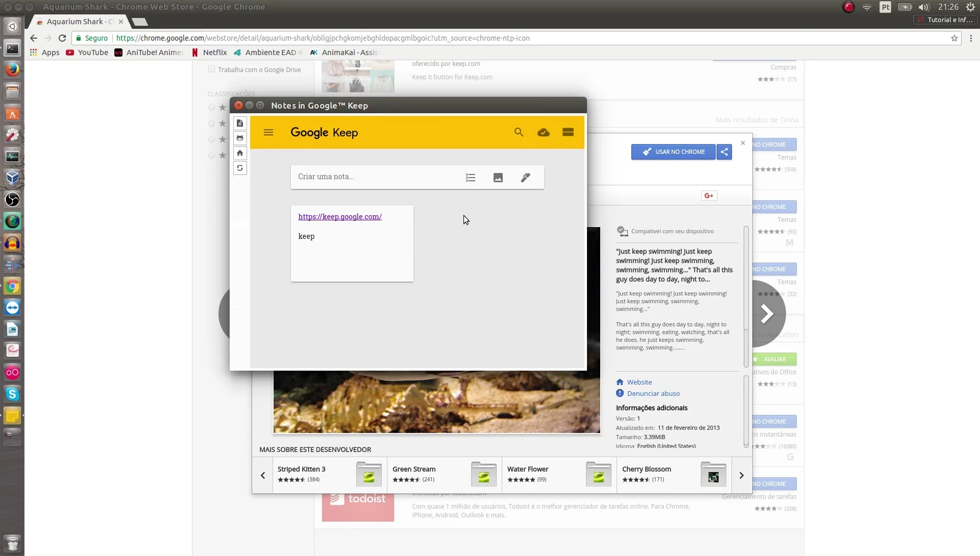Click the refresh icon in Keep sidebar
Viewport: 980px width, 556px height.
pyautogui.click(x=240, y=168)
